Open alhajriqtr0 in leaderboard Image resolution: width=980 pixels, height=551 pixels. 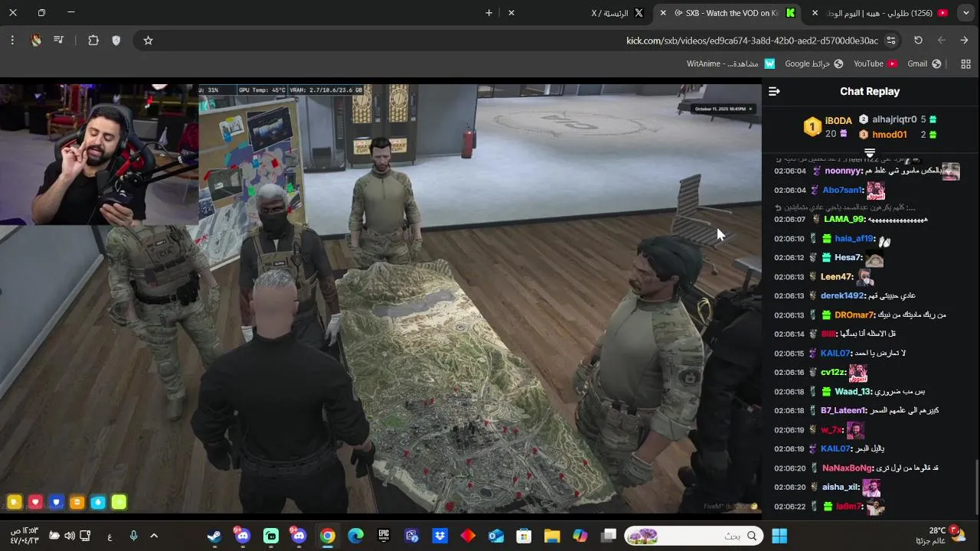tap(894, 119)
